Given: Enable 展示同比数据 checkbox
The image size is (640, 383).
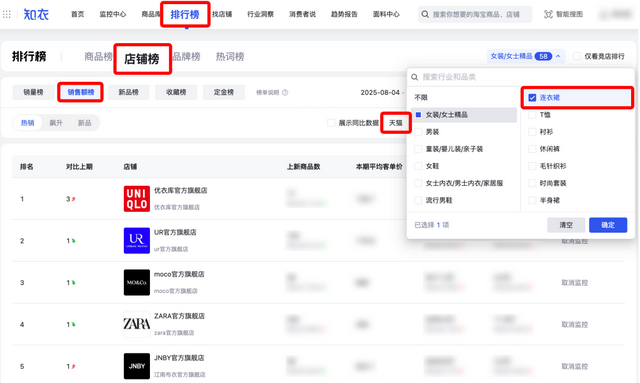Looking at the screenshot, I should click(x=331, y=123).
